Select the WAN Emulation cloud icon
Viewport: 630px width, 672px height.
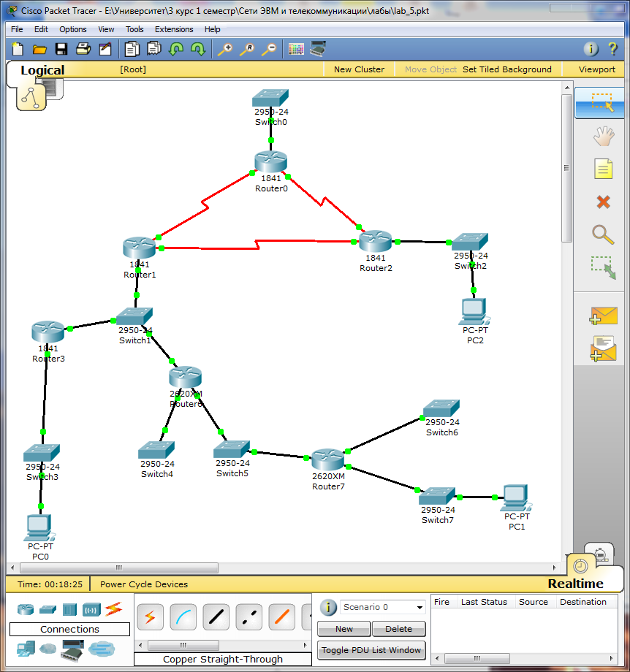point(48,649)
